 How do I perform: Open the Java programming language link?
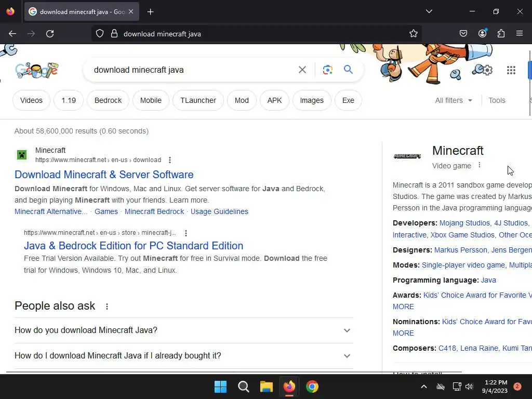coord(488,280)
